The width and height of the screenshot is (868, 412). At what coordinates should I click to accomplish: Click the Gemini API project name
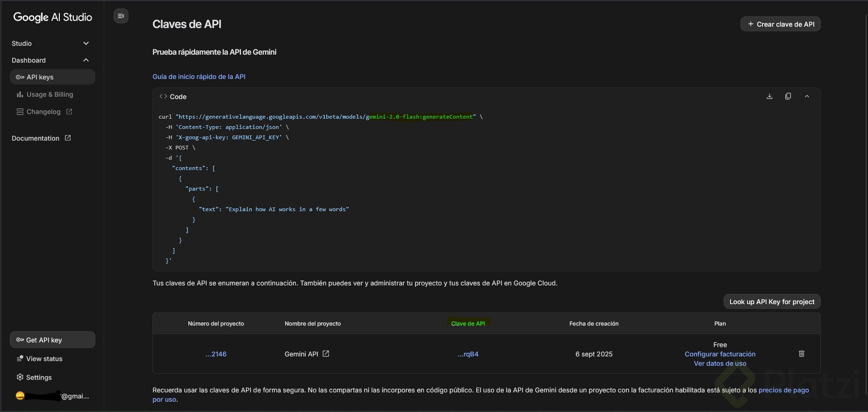[301, 354]
